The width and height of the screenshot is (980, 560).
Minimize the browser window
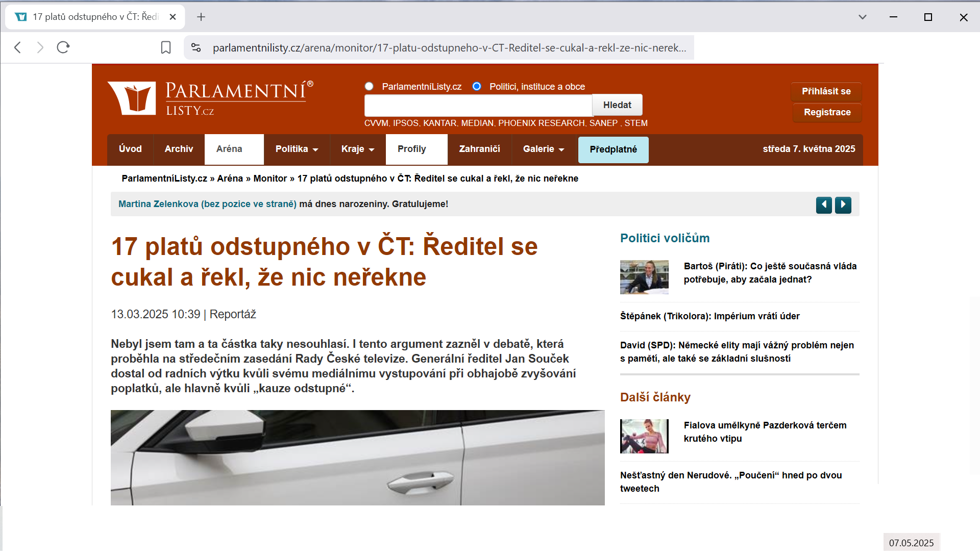(893, 17)
